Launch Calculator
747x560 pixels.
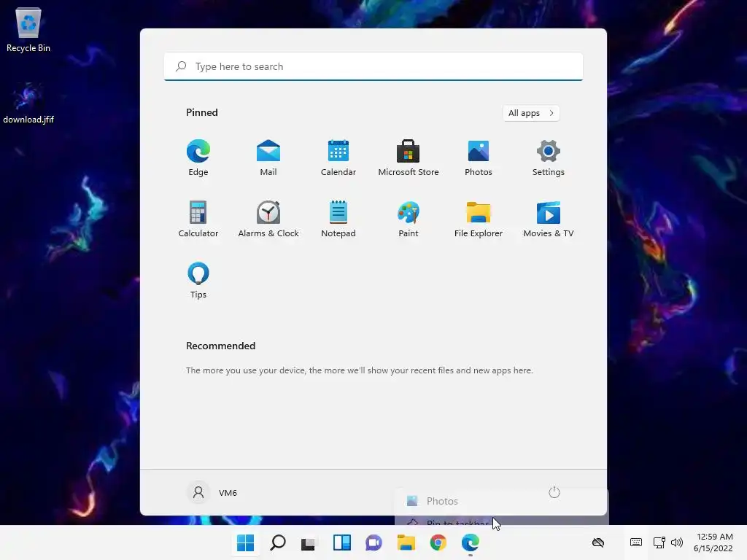point(198,219)
